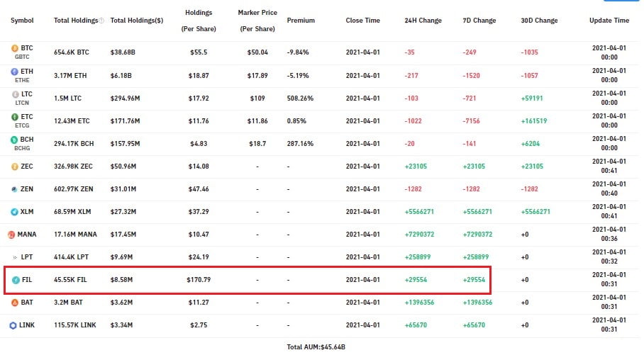The width and height of the screenshot is (644, 355).
Task: Click the BAT coin icon
Action: 15,303
